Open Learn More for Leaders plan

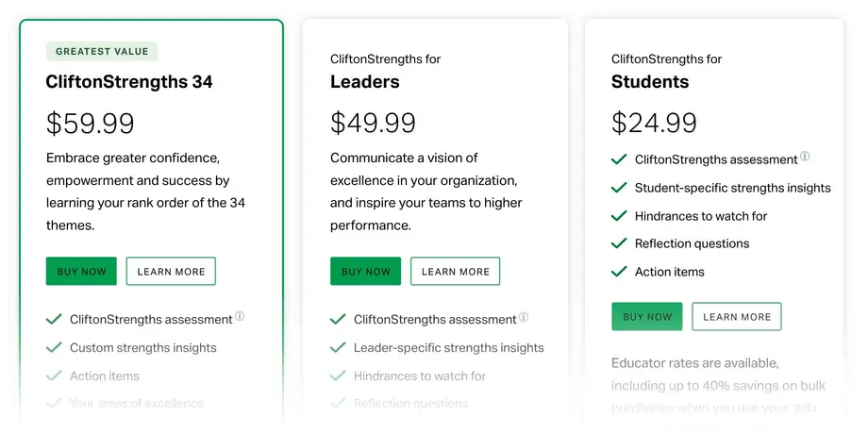click(455, 272)
